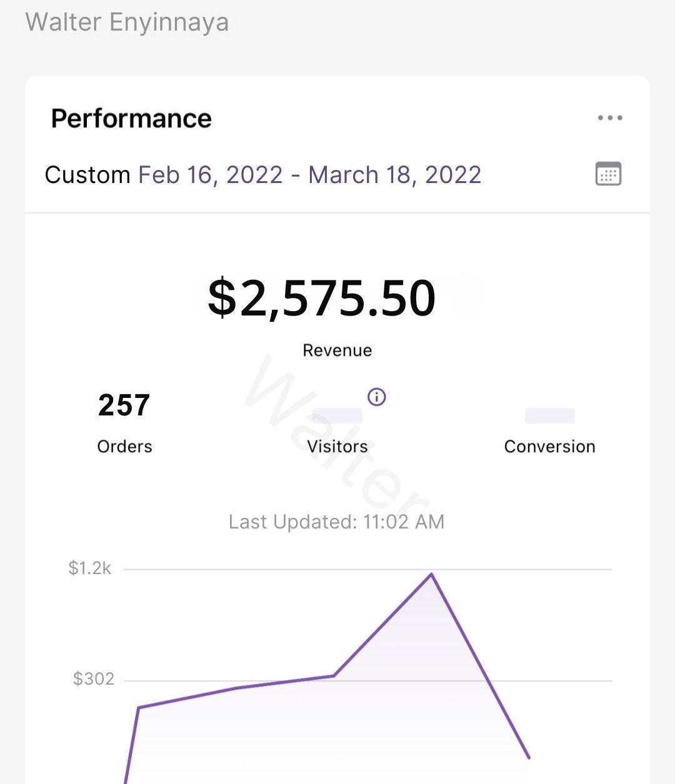The image size is (675, 784).
Task: Open the three-dot Performance options menu
Action: tap(609, 118)
